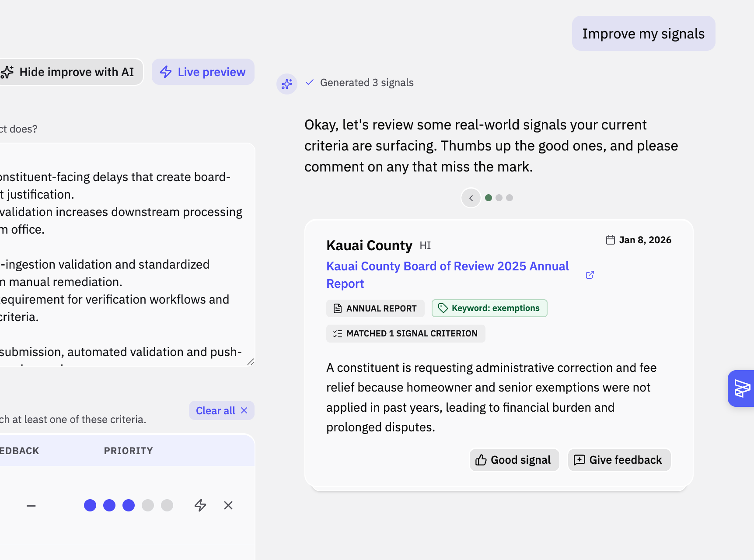Set priority to first dot
The height and width of the screenshot is (560, 754).
(90, 505)
